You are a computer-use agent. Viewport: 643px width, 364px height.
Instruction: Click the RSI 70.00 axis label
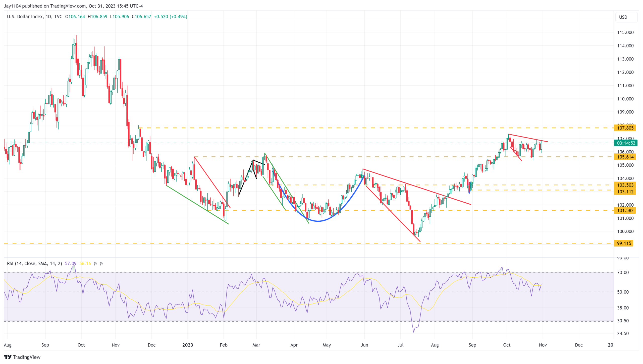coord(623,273)
